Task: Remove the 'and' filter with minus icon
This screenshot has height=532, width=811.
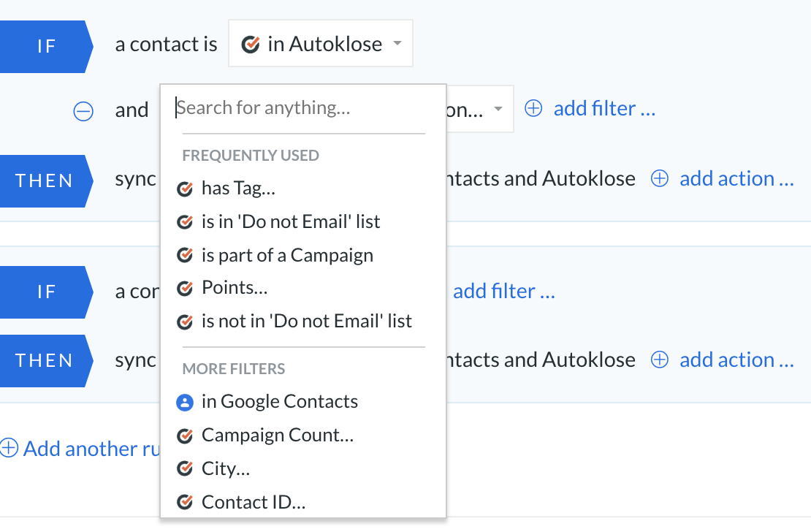Action: [x=83, y=111]
